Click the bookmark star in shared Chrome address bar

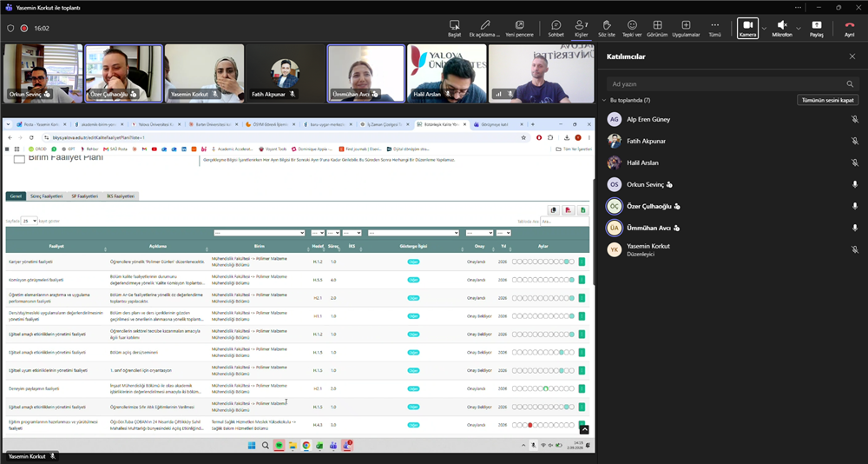pos(523,137)
